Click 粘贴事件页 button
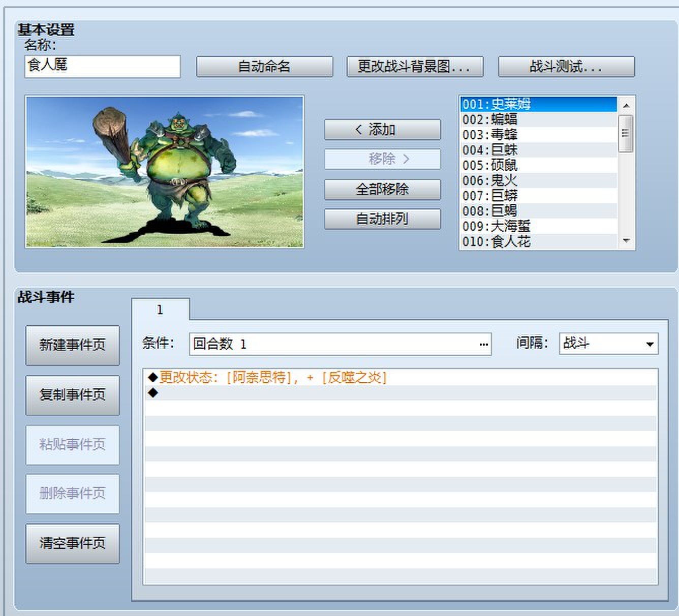 (73, 445)
